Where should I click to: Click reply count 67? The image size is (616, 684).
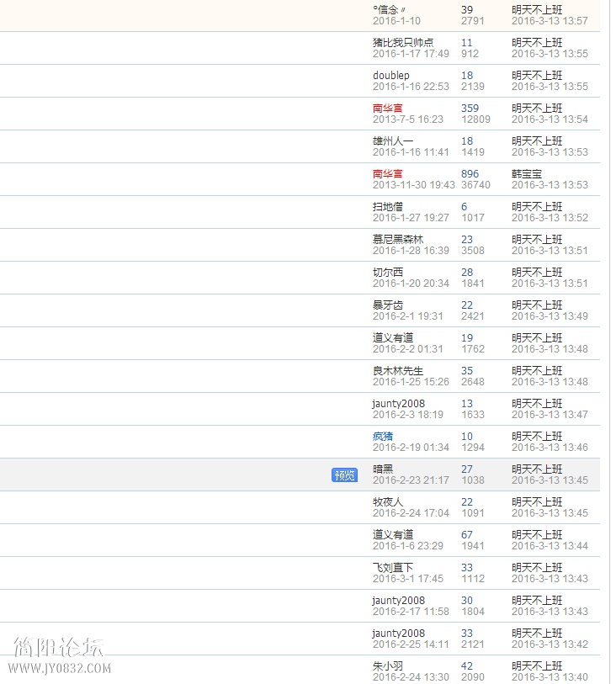pos(467,534)
